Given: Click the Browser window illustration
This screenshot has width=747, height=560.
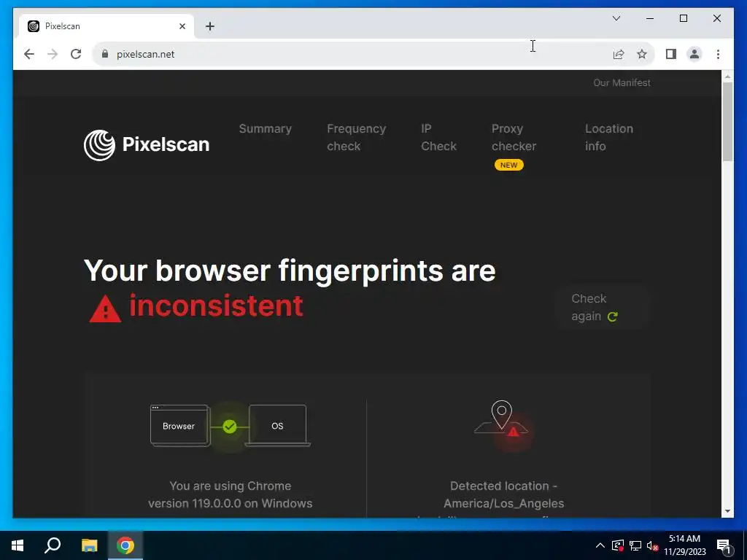Looking at the screenshot, I should (180, 425).
